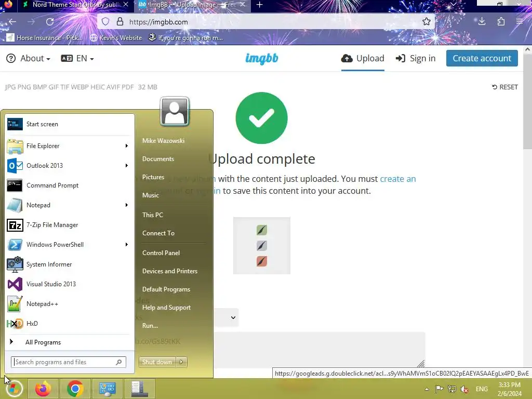Click the Create account button

pyautogui.click(x=482, y=58)
